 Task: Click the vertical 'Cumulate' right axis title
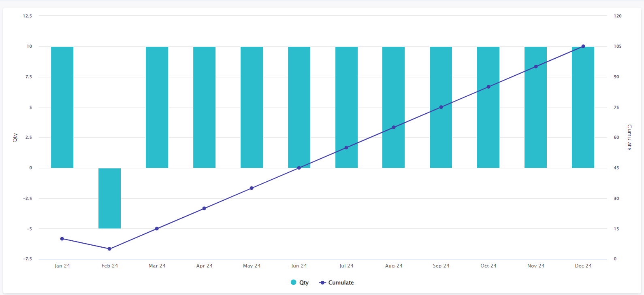[x=629, y=137]
